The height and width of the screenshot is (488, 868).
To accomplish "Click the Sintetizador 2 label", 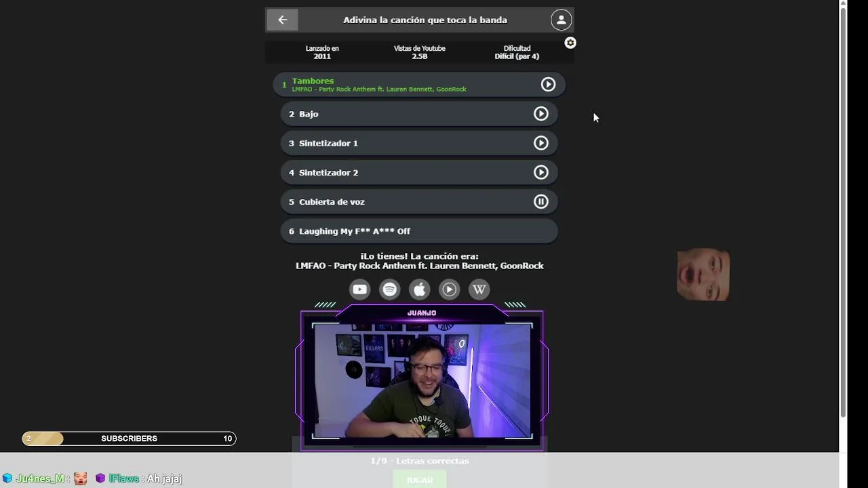I will (x=328, y=172).
